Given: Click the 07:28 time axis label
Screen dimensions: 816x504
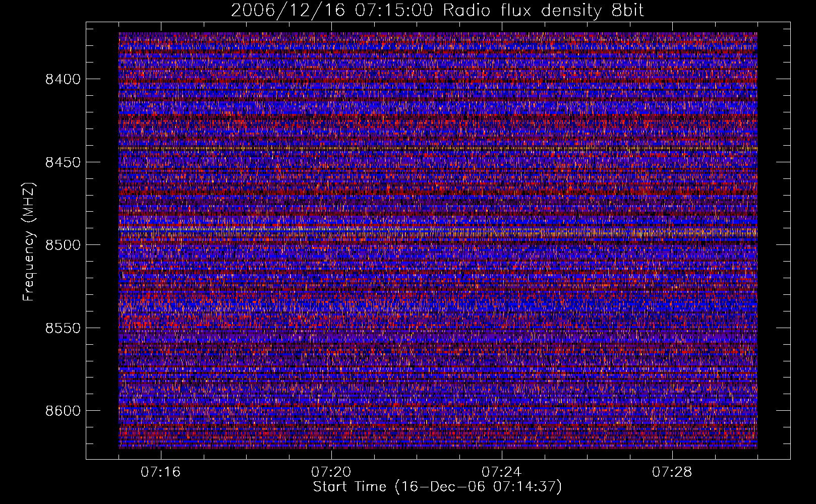Looking at the screenshot, I should pos(672,472).
